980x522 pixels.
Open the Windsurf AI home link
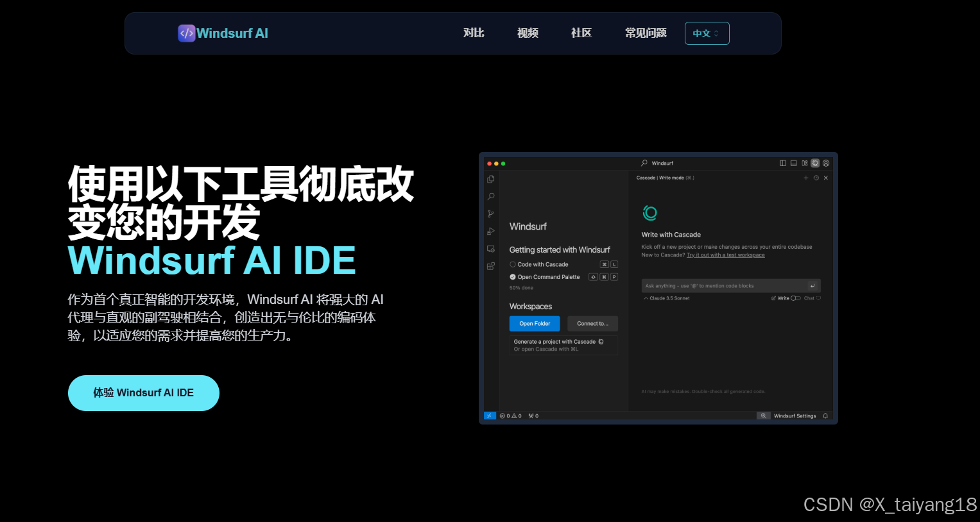tap(223, 33)
